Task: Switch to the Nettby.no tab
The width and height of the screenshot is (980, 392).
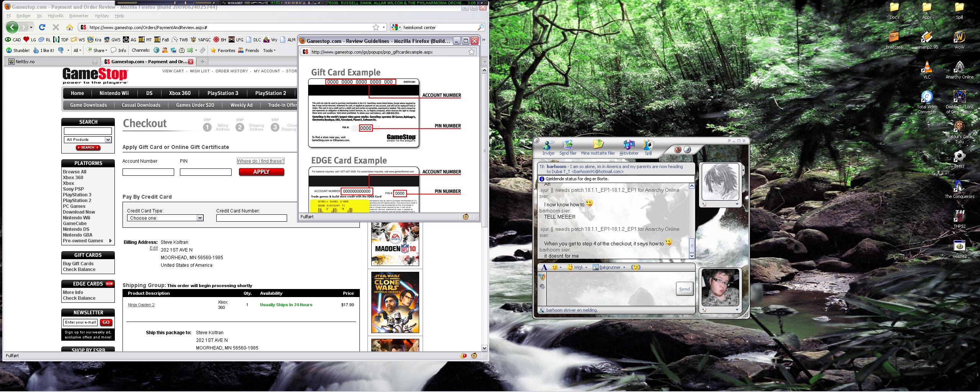Action: point(53,62)
